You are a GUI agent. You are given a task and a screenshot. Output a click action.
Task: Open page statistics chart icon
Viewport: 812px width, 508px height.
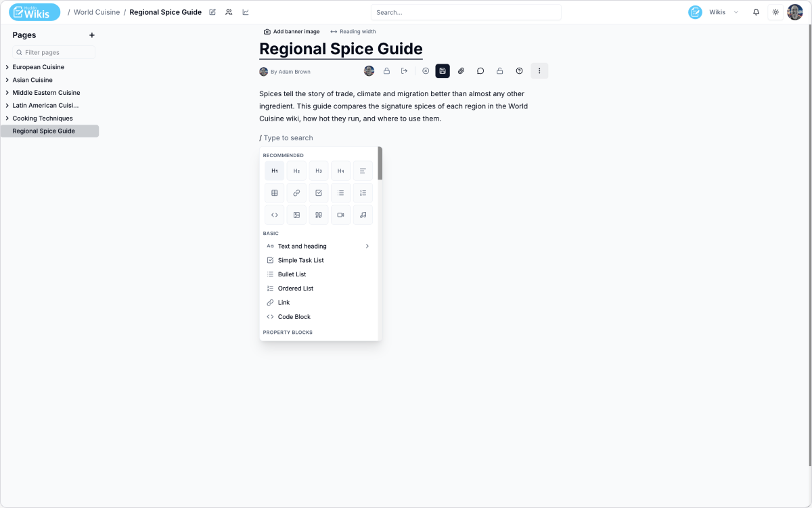[x=246, y=12]
